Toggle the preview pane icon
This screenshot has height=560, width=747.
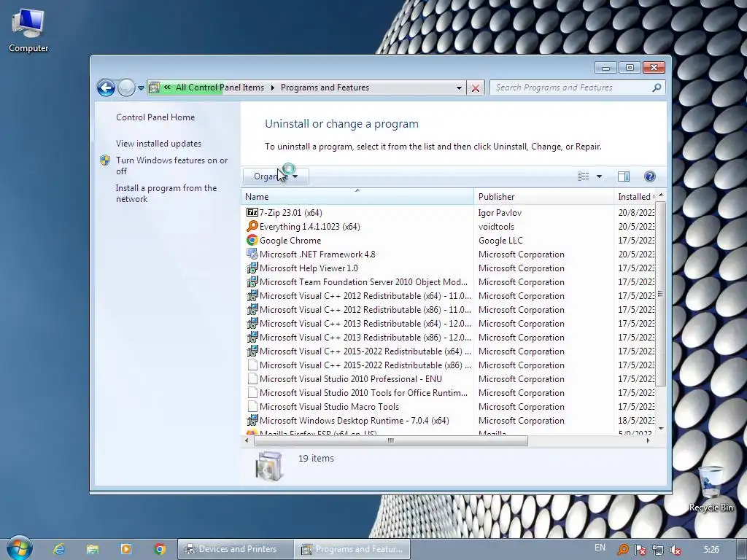point(623,176)
